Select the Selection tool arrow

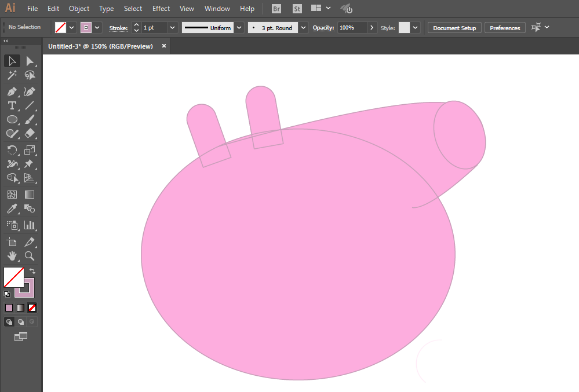[12, 61]
